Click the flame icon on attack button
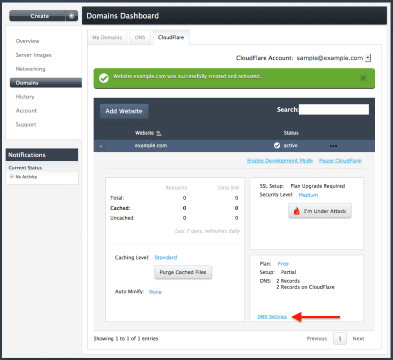The height and width of the screenshot is (360, 393). [x=296, y=211]
